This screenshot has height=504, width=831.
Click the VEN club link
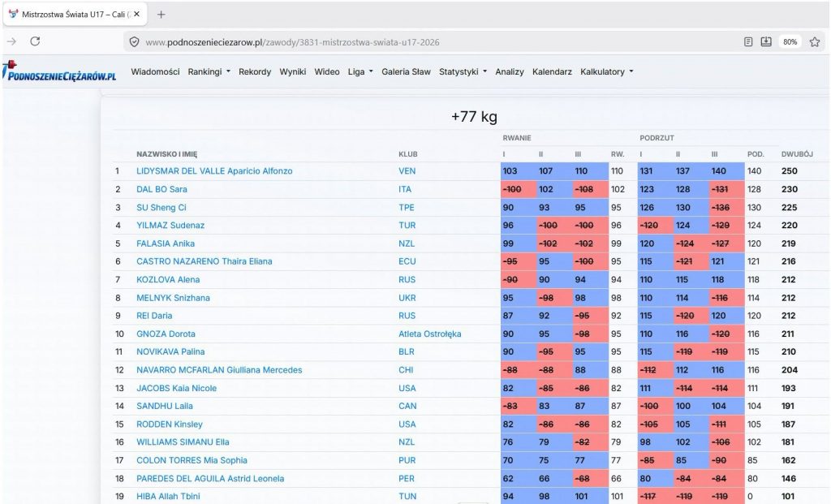click(x=407, y=171)
